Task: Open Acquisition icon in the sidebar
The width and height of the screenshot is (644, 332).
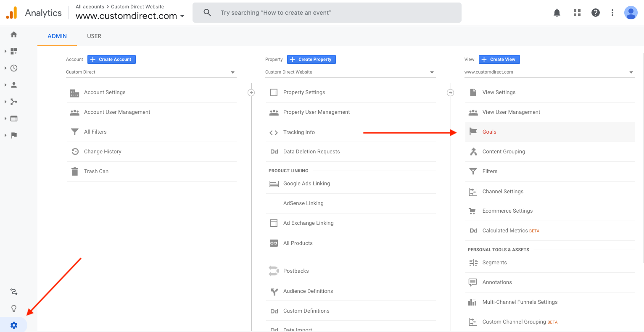Action: tap(14, 102)
